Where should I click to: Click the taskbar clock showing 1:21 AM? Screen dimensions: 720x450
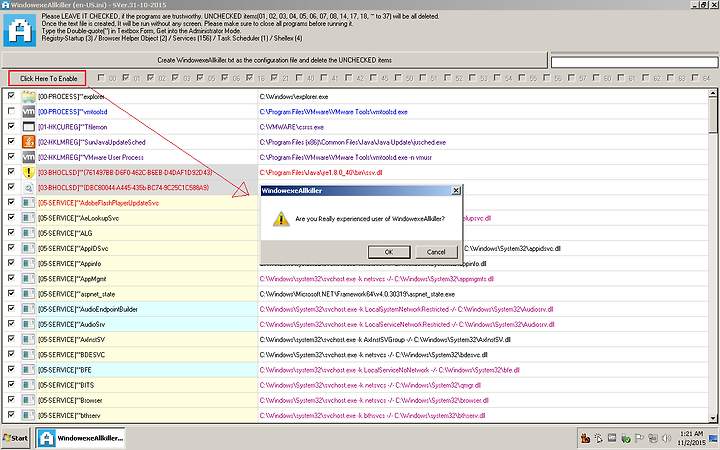[x=692, y=438]
